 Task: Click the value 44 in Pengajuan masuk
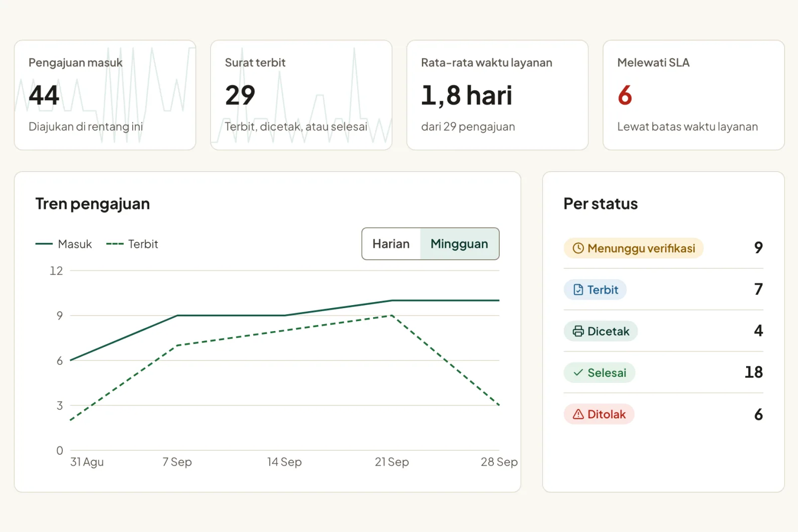tap(44, 95)
